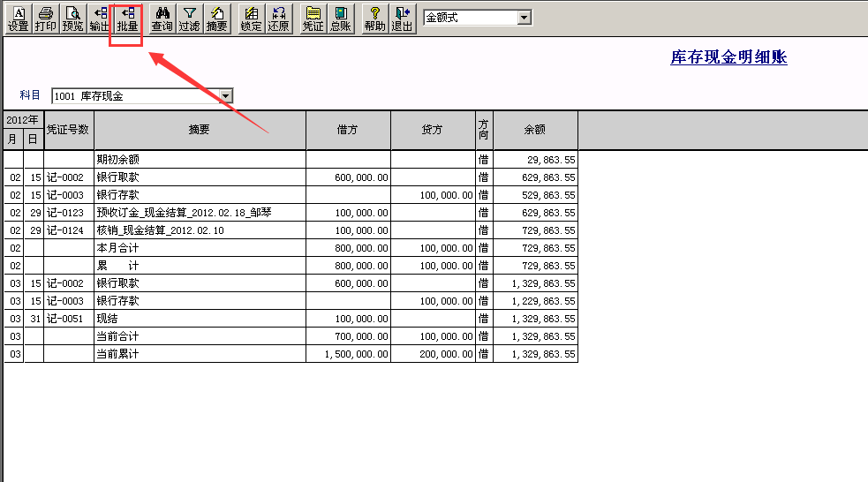Expand the 金额式 format dropdown
868x482 pixels.
[525, 18]
